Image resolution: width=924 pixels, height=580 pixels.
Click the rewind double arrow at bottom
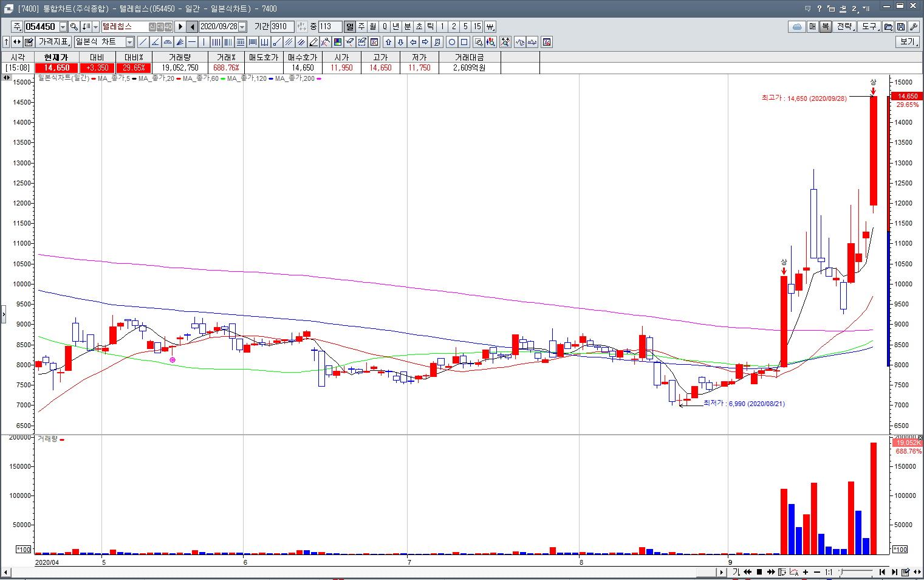pos(748,572)
